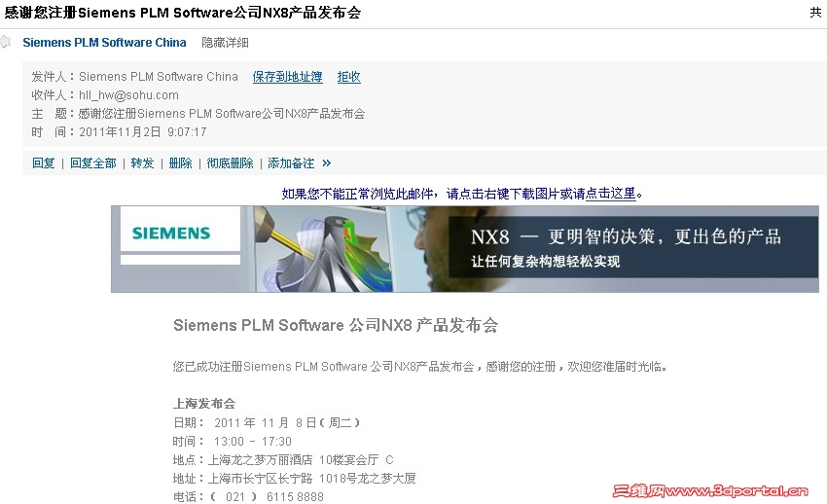
Task: Select the 上海发布会 heading
Action: tap(204, 404)
